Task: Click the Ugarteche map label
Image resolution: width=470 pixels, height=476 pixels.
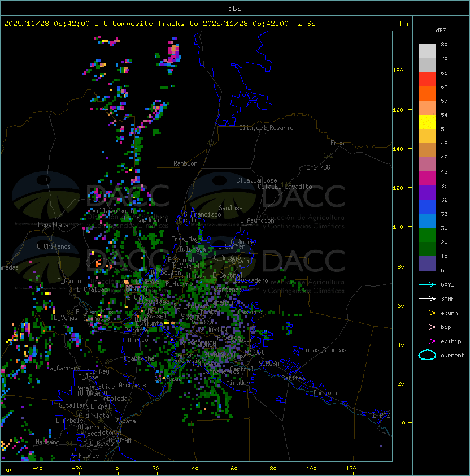Action: (140, 358)
